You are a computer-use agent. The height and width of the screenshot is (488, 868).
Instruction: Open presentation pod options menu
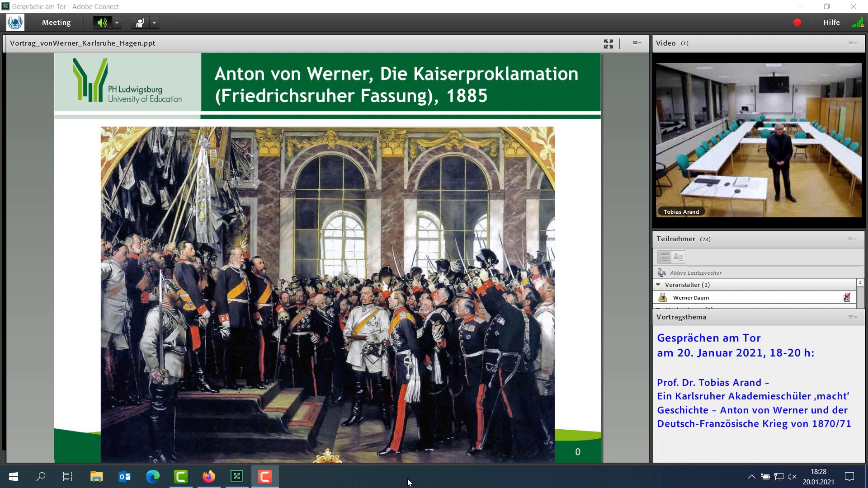[637, 43]
